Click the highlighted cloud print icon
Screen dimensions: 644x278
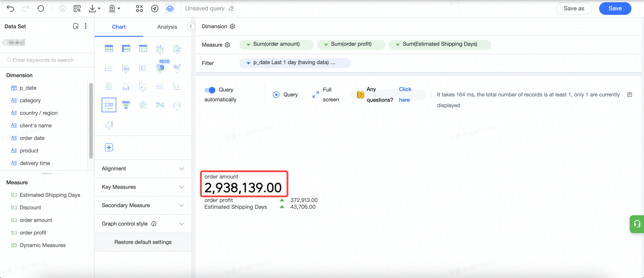tap(170, 9)
